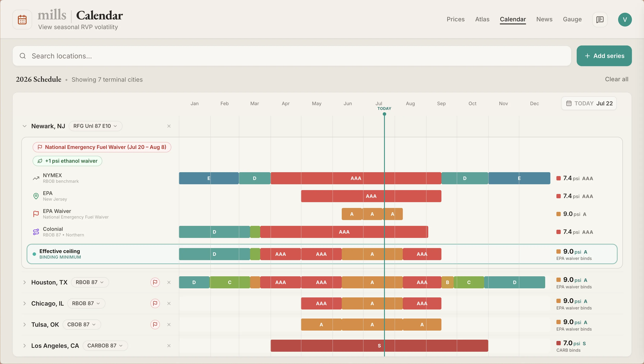Go to the Gauge tab

point(572,19)
